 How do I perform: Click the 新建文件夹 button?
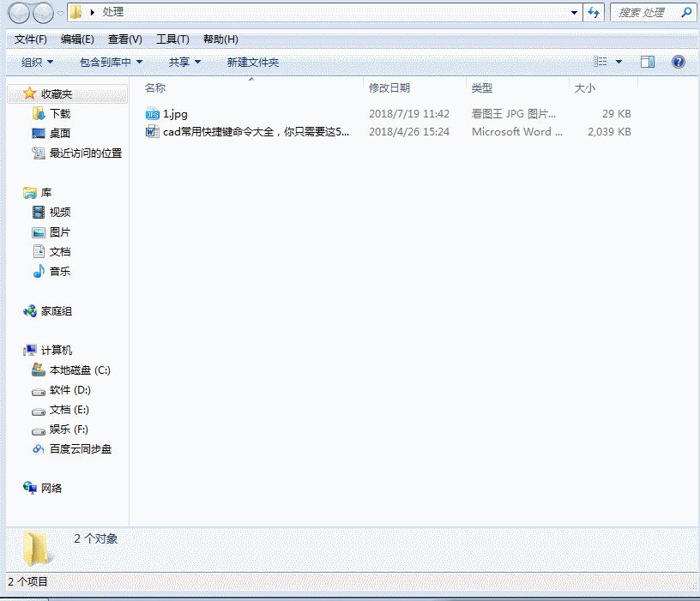click(253, 62)
